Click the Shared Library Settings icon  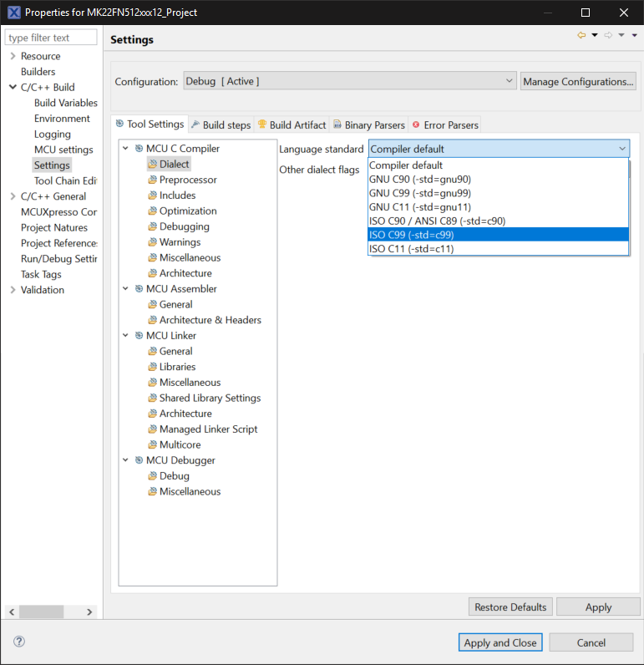coord(152,398)
